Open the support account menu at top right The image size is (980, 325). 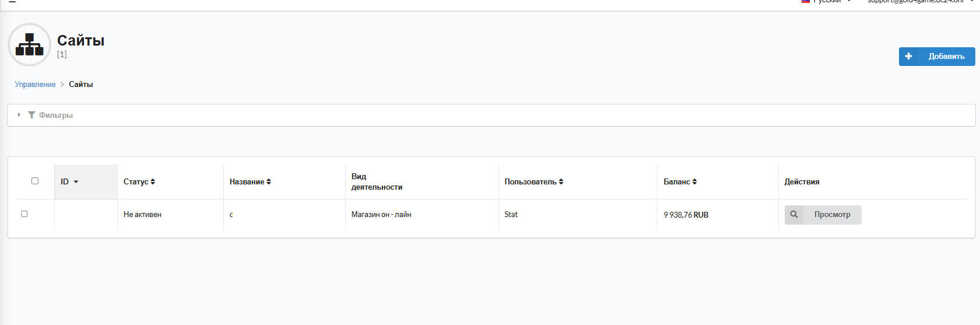click(921, 2)
